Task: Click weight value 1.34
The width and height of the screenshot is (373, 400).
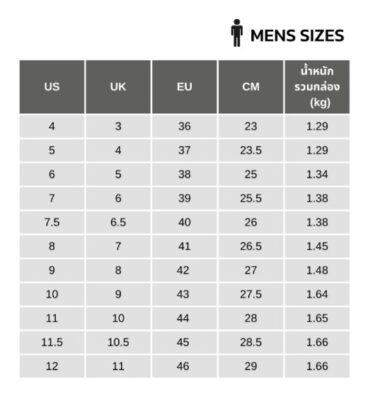Action: tap(317, 174)
